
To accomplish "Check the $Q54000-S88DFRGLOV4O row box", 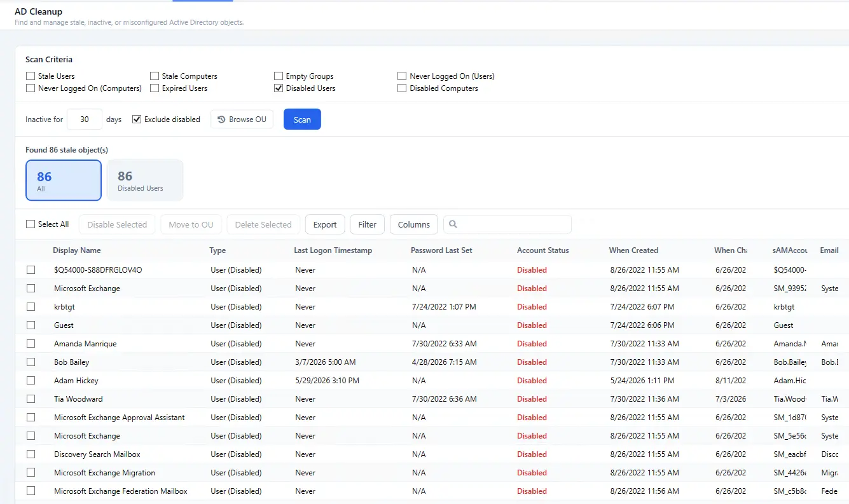I will point(31,270).
